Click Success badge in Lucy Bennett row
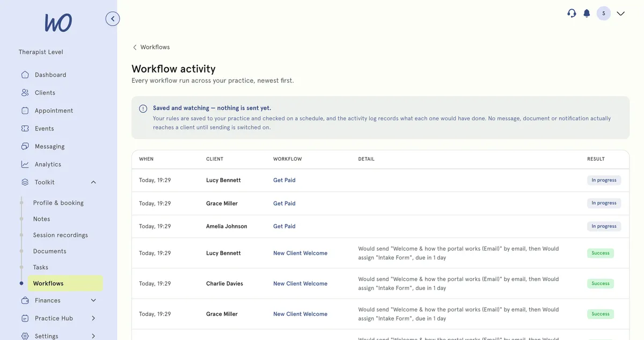Screen dimensions: 644x340 tap(601, 253)
